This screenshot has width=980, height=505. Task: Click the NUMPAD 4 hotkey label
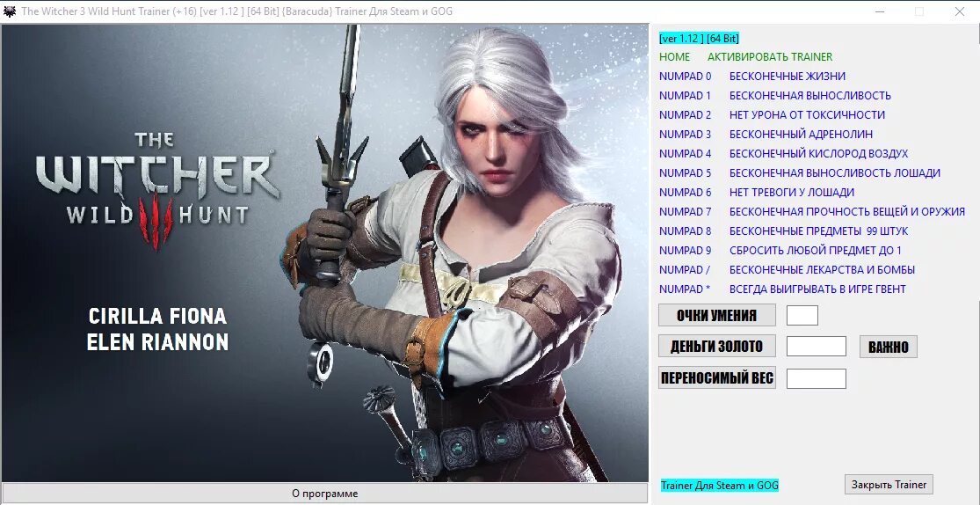[685, 154]
